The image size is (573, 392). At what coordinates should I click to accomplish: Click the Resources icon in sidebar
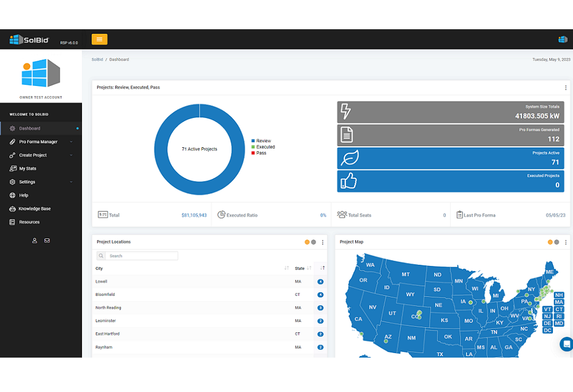[x=13, y=222]
